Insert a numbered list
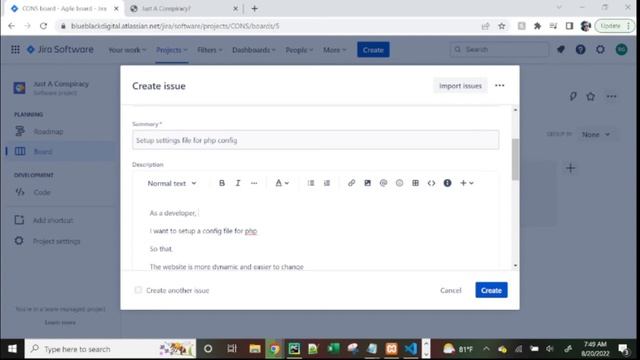Screen dimensions: 640x360 327,183
